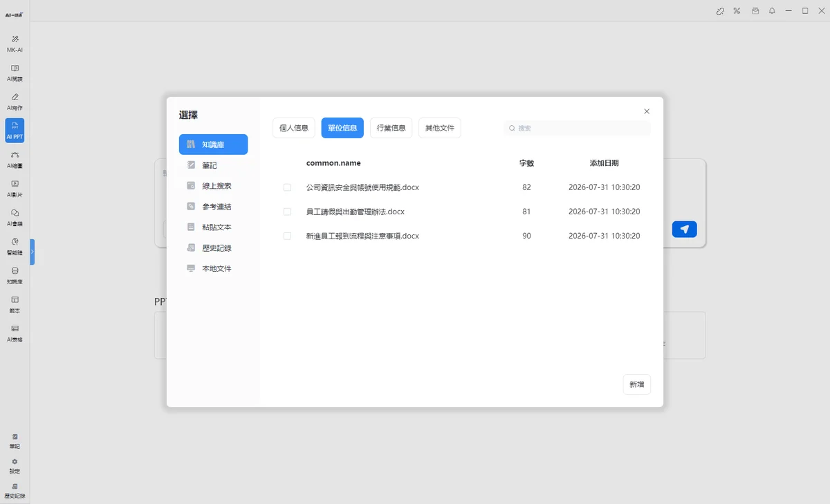Image resolution: width=830 pixels, height=504 pixels.
Task: Close the 選擇 dialog with the X
Action: click(x=647, y=111)
